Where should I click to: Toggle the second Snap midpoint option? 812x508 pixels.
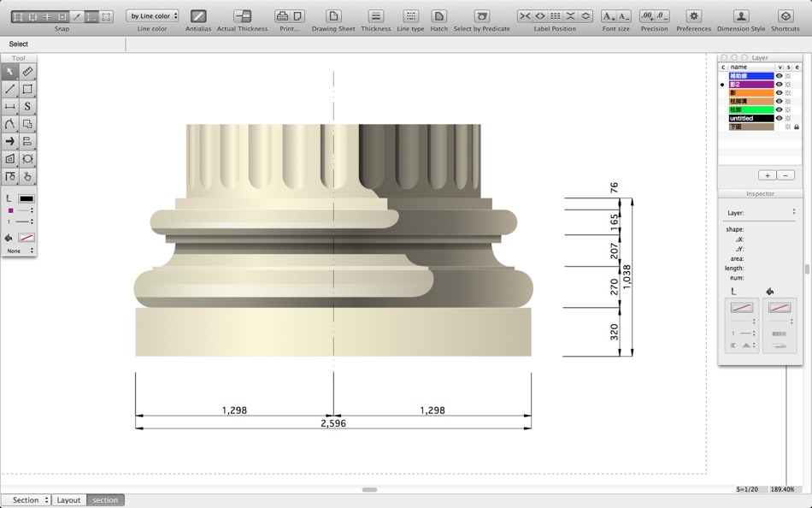pyautogui.click(x=32, y=16)
